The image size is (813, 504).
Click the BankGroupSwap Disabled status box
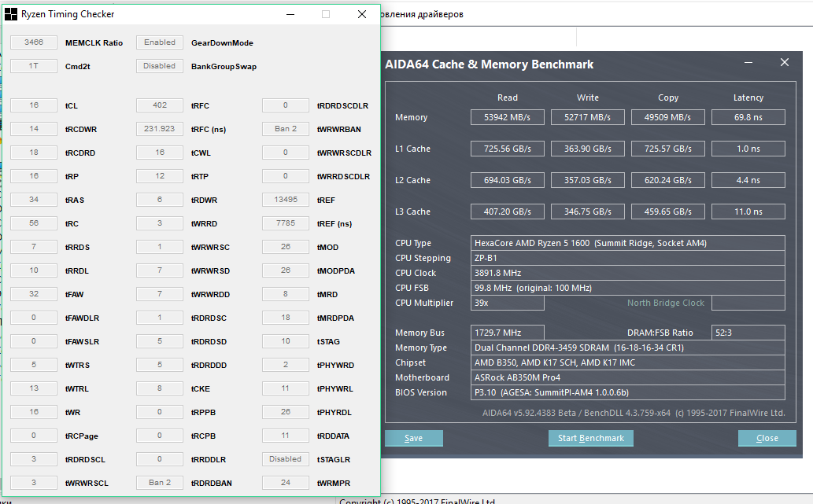point(160,66)
